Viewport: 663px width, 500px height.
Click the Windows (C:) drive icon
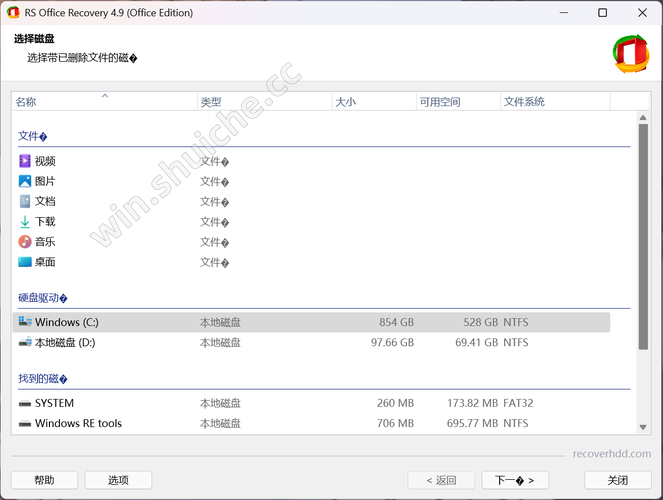25,322
